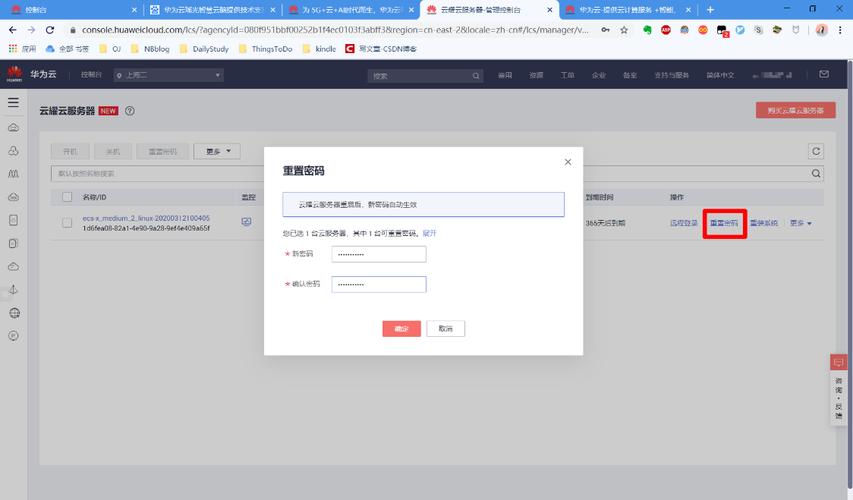Switch to the last Huawei Cloud browser tab
Image resolution: width=853 pixels, height=500 pixels.
pyautogui.click(x=628, y=10)
